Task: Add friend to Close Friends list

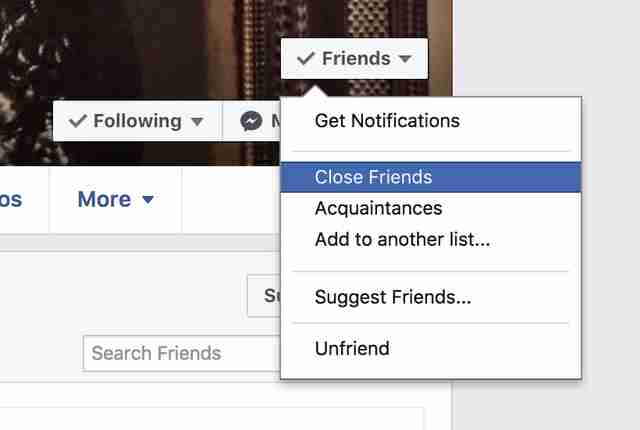Action: [373, 177]
